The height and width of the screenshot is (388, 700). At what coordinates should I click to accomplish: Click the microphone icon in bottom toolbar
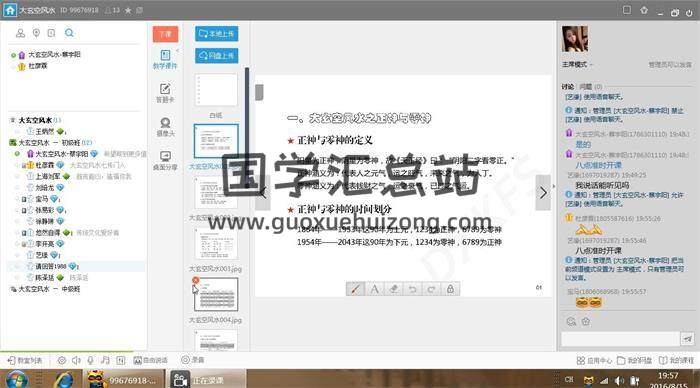point(90,360)
